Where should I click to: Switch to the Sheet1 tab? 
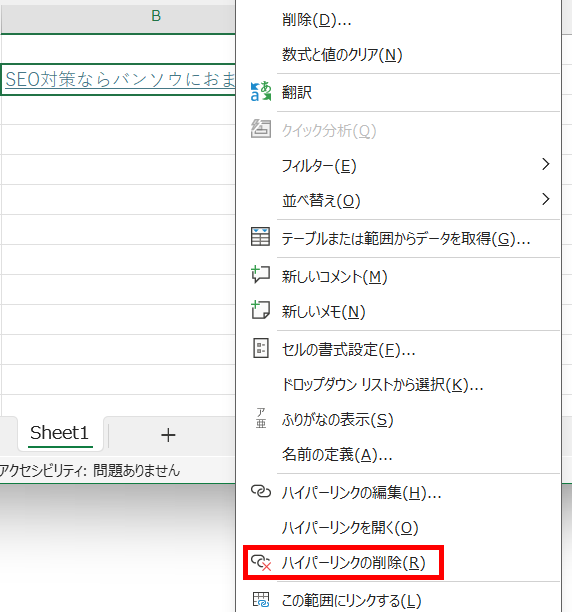click(60, 433)
